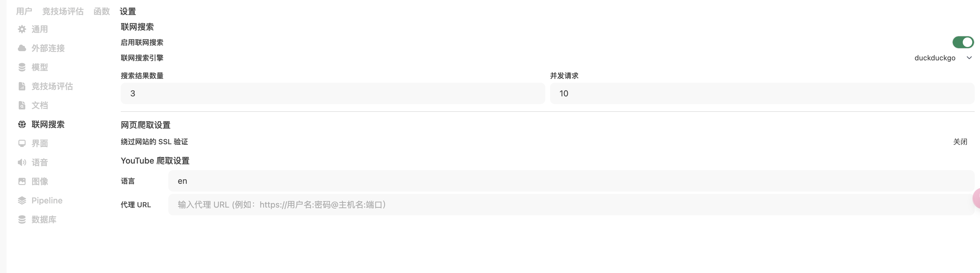The height and width of the screenshot is (273, 980).
Task: Click the speaker icon beside 语音
Action: [22, 163]
